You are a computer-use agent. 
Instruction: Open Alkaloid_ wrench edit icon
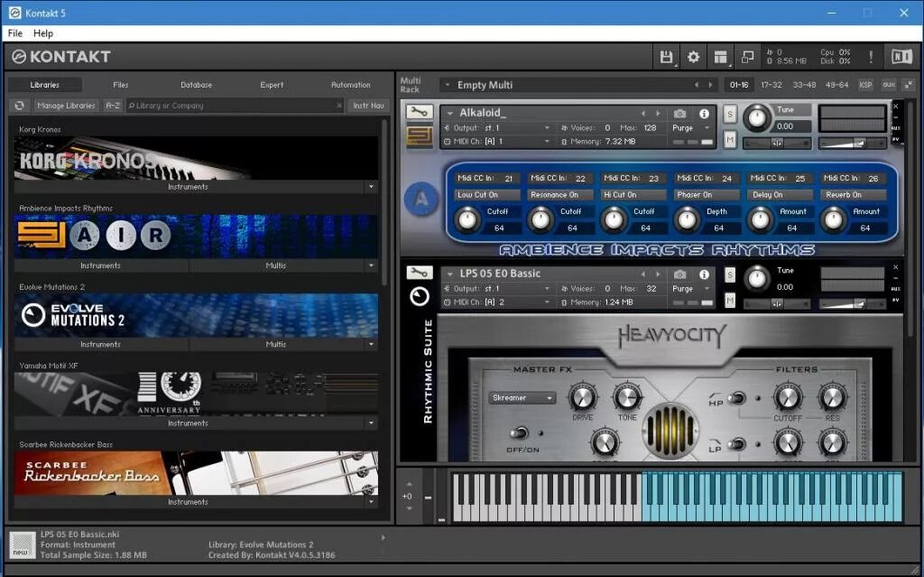pyautogui.click(x=419, y=112)
